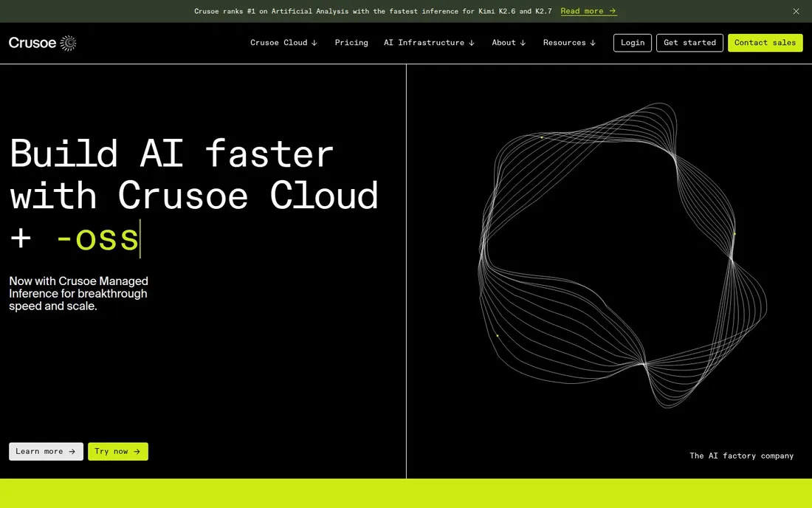This screenshot has width=812, height=508.
Task: Click the Crusoe logo in header
Action: click(43, 43)
